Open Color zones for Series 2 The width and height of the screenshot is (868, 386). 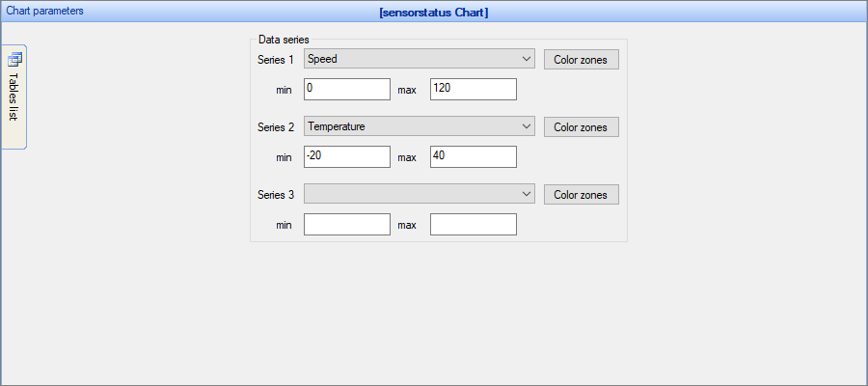(582, 126)
